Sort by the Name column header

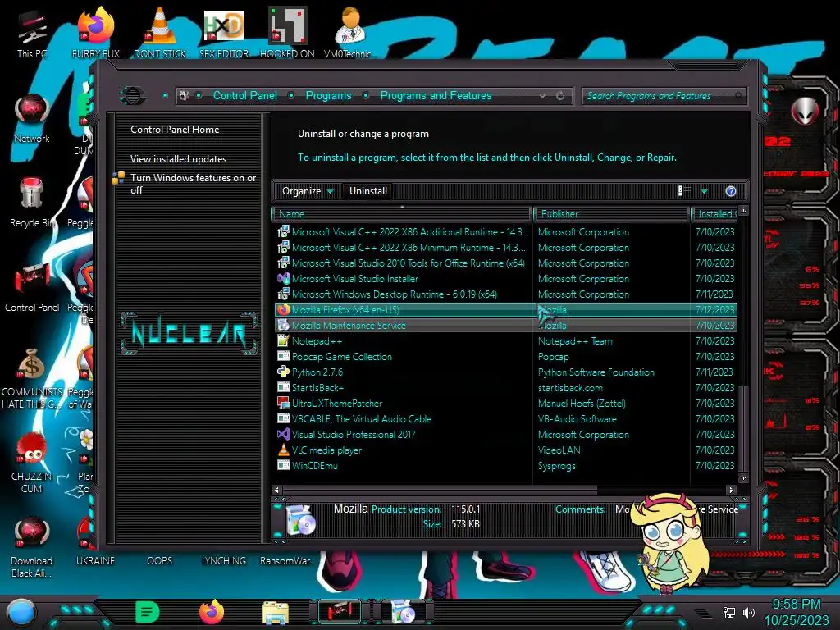coord(402,214)
